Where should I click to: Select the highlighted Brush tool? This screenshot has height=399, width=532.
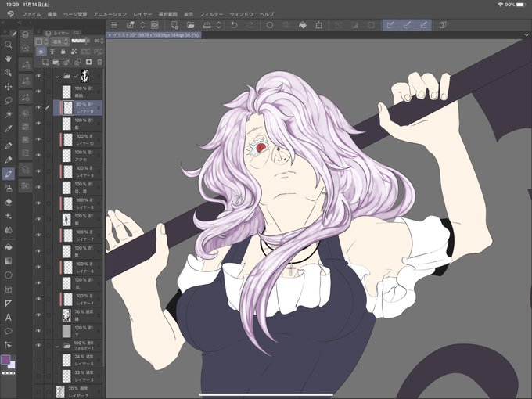[8, 174]
